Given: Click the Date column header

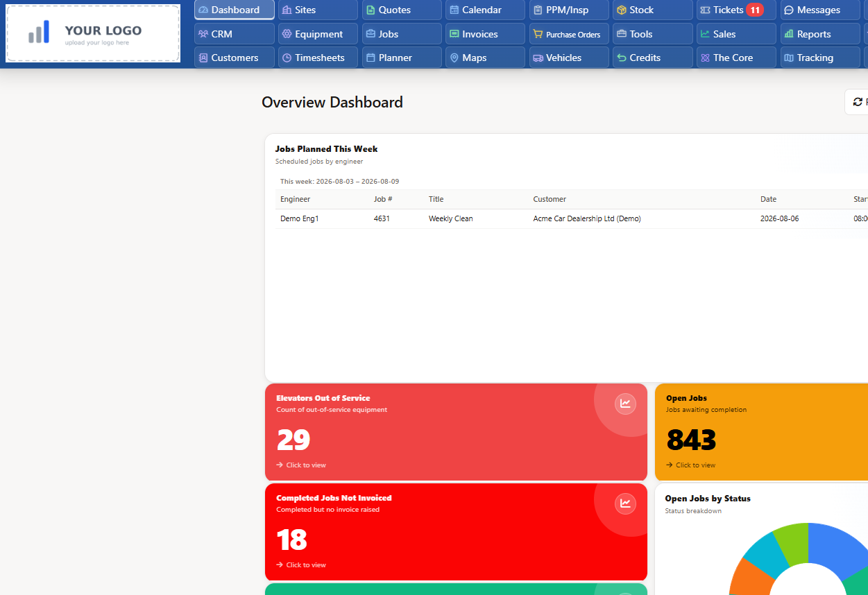Looking at the screenshot, I should [x=768, y=199].
